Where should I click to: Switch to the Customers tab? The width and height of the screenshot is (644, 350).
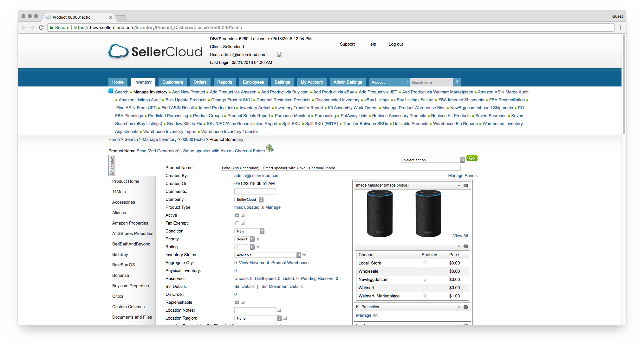click(x=172, y=82)
